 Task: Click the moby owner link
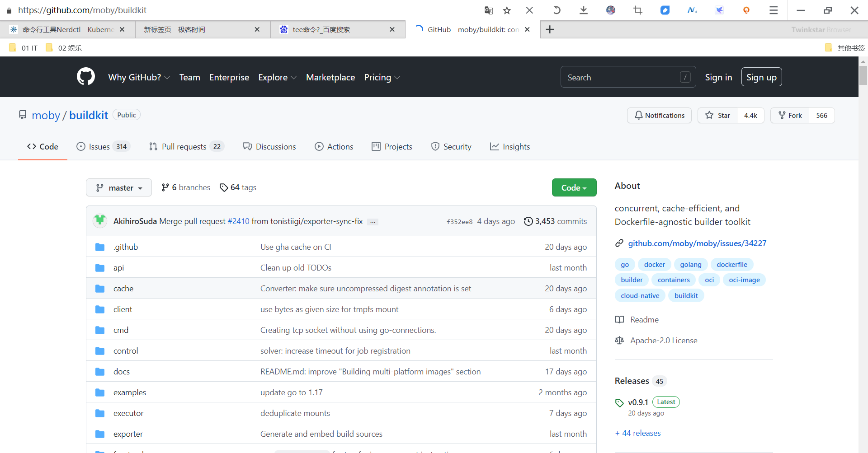pos(46,115)
